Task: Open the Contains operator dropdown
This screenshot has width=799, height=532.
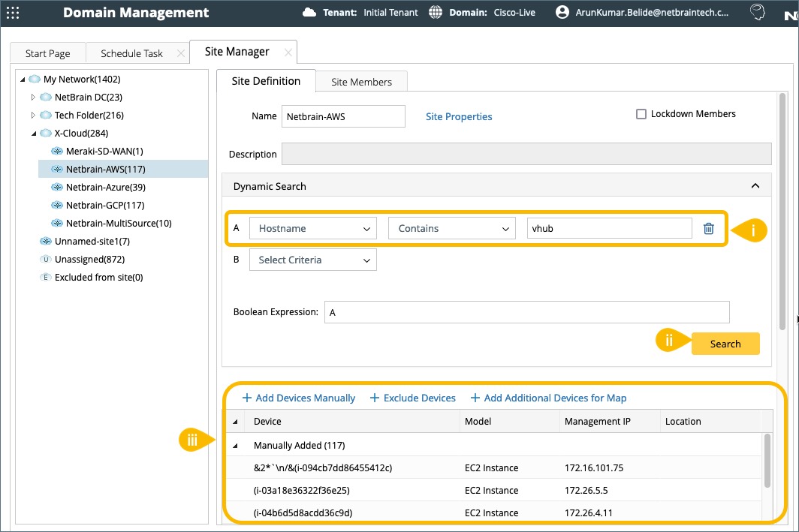Action: coord(451,229)
